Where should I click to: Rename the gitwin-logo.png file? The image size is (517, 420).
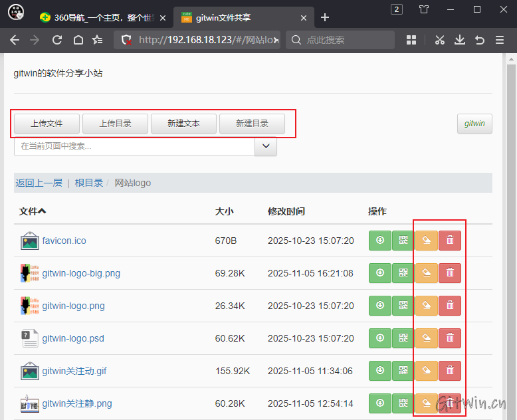pos(426,306)
